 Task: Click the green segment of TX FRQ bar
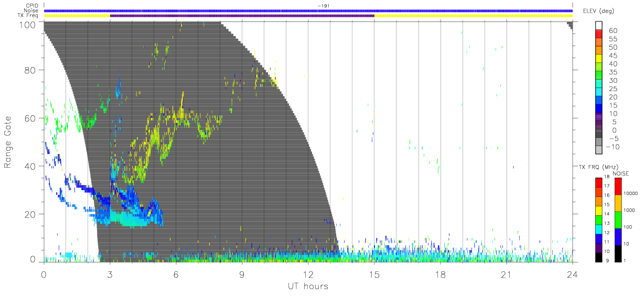pos(599,219)
